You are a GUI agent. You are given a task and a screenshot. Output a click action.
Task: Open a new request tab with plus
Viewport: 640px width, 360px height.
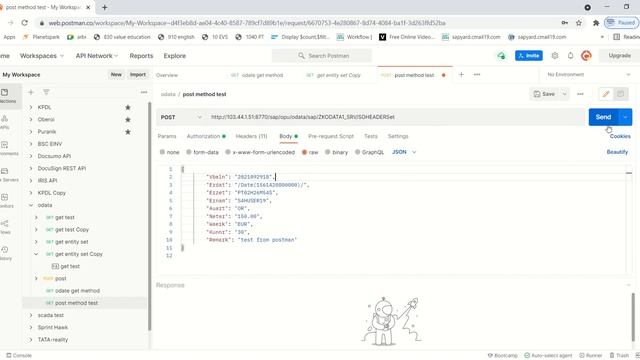pos(461,75)
